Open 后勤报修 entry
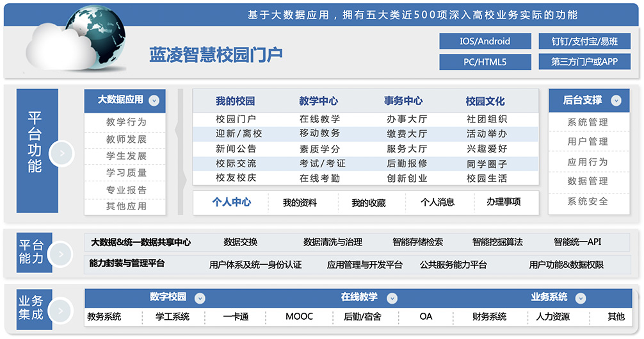Image resolution: width=644 pixels, height=339 pixels. tap(407, 163)
